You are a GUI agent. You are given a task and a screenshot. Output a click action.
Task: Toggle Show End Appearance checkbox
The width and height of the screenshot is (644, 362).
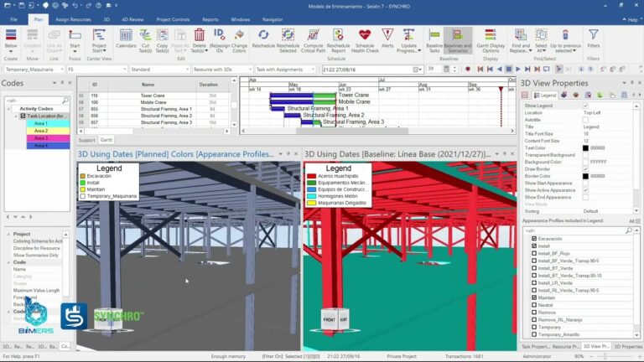coord(585,198)
